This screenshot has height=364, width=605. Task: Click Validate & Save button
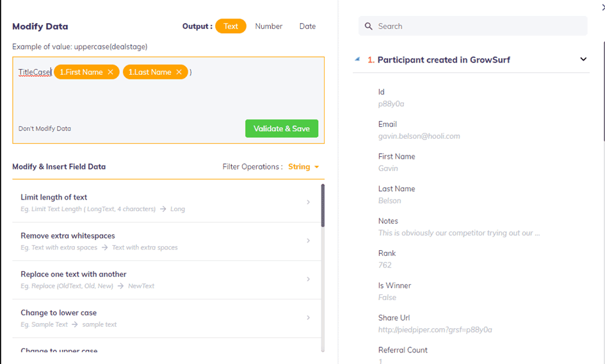pos(281,129)
